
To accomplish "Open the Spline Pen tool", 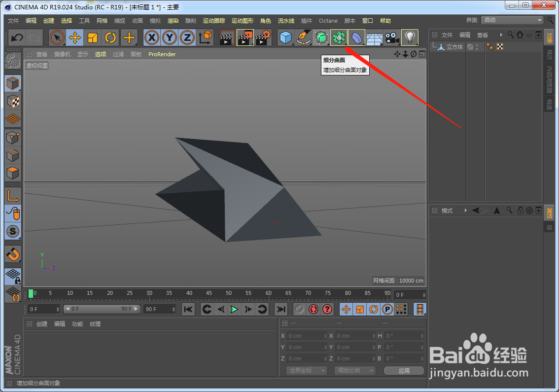I will (303, 37).
